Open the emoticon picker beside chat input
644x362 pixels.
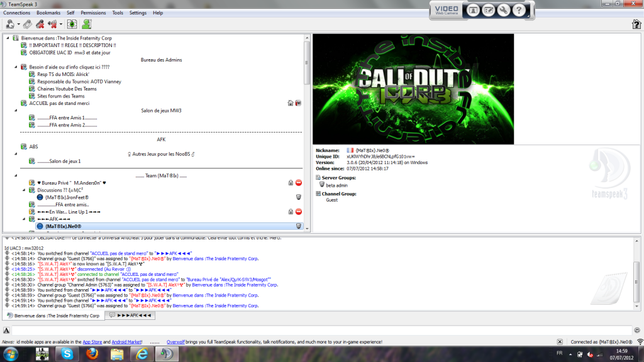click(x=637, y=331)
